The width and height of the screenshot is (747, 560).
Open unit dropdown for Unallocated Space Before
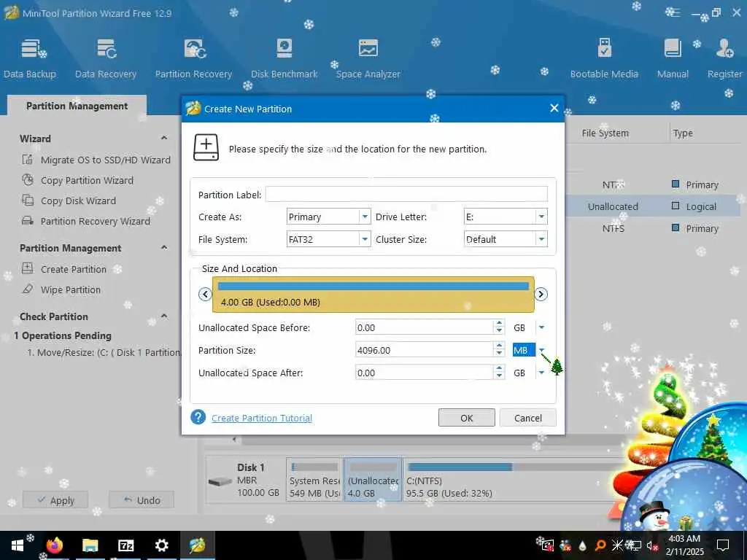(541, 327)
